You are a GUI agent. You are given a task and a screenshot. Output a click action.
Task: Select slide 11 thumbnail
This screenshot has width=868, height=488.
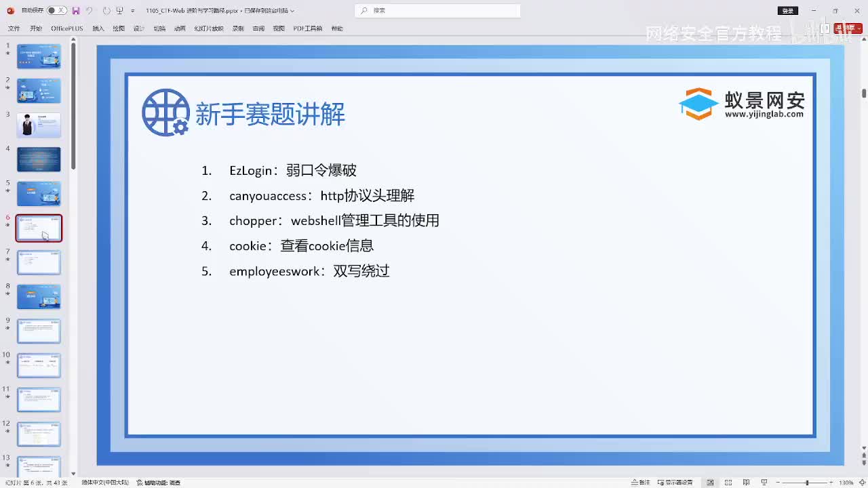[x=39, y=400]
